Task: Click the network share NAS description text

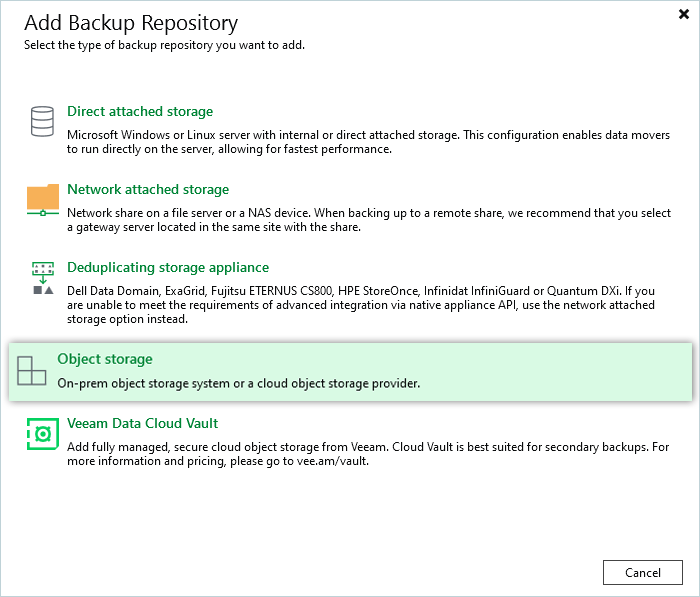Action: [x=360, y=219]
